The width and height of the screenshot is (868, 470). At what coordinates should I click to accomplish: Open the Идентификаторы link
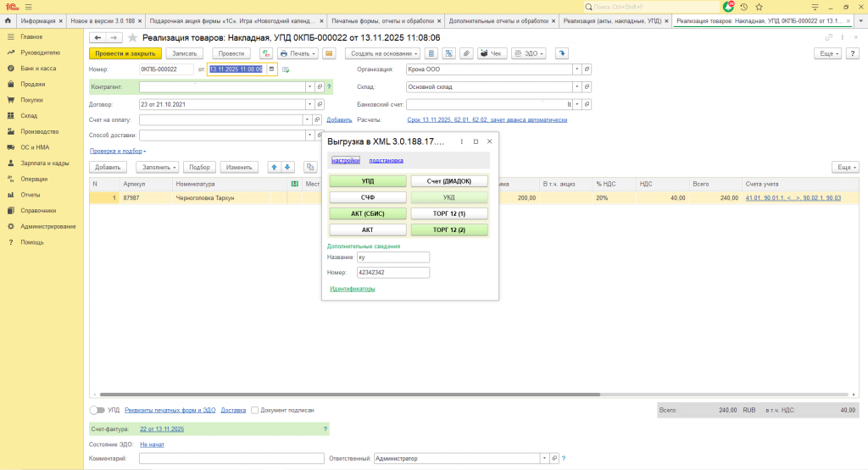(x=352, y=289)
